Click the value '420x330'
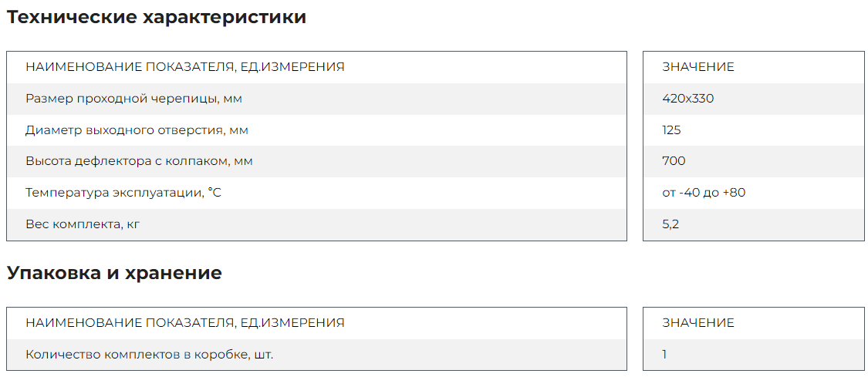868x377 pixels. coord(688,99)
